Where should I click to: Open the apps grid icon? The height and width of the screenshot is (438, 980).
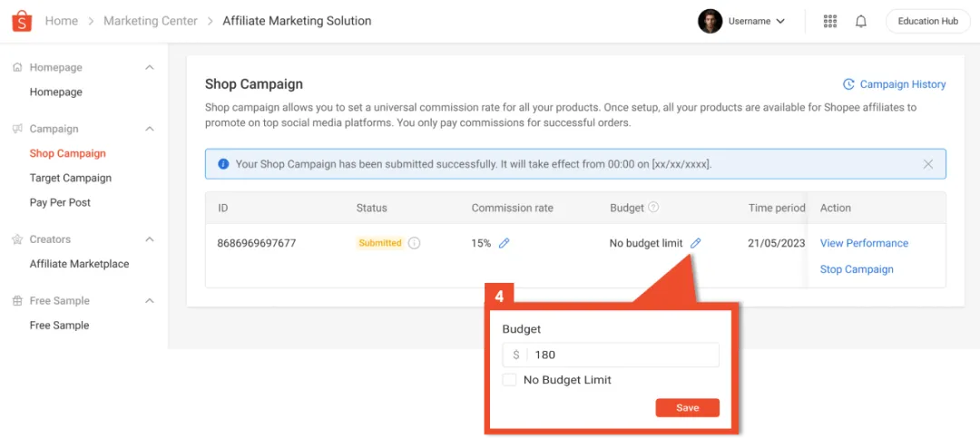(830, 21)
